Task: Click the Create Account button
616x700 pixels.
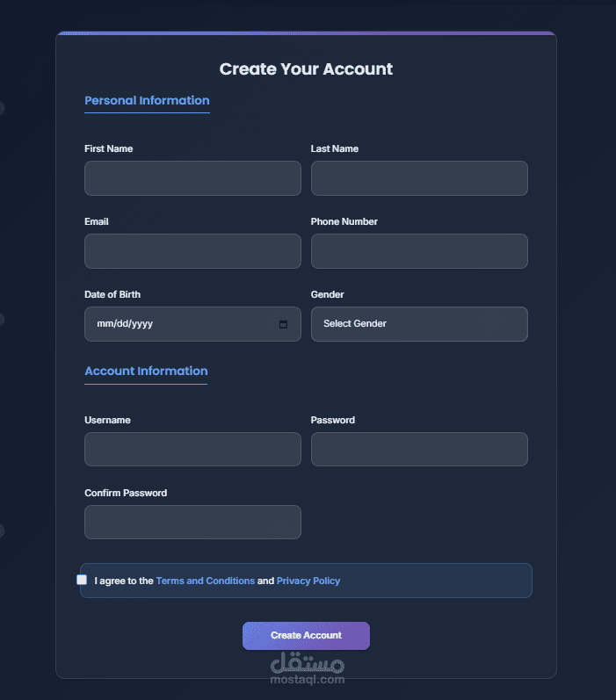Action: coord(306,635)
